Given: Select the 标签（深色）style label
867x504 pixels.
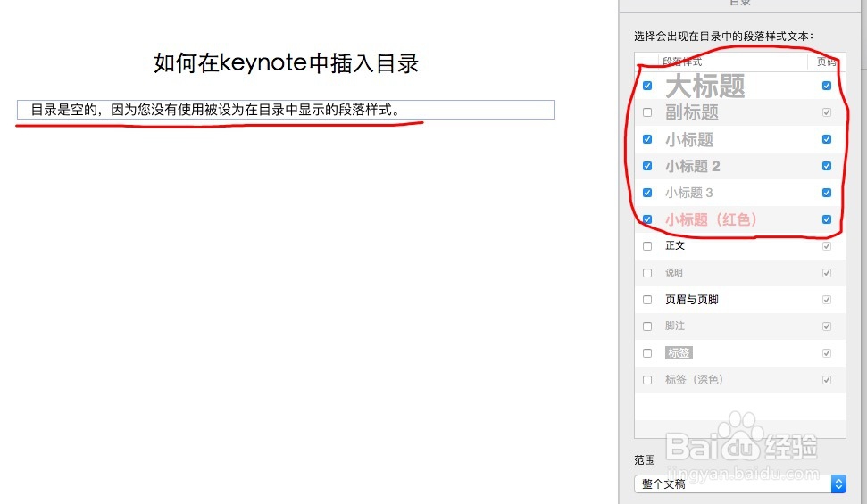Looking at the screenshot, I should tap(694, 380).
